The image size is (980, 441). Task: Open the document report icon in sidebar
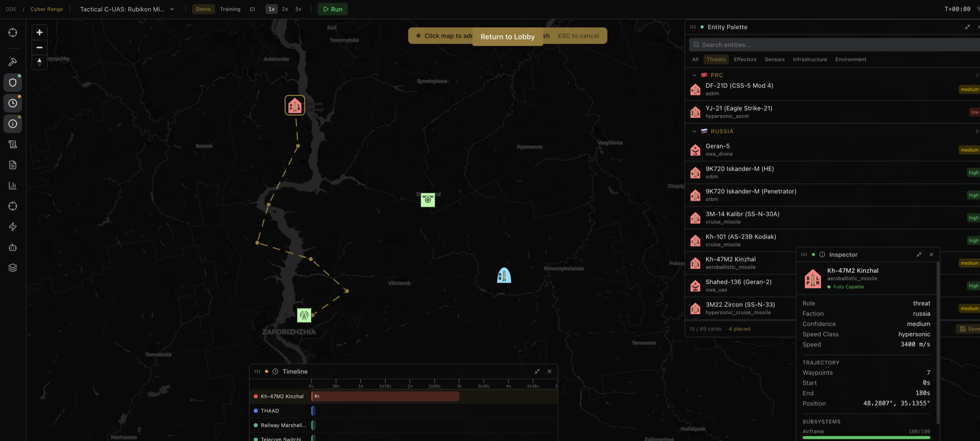[x=13, y=165]
